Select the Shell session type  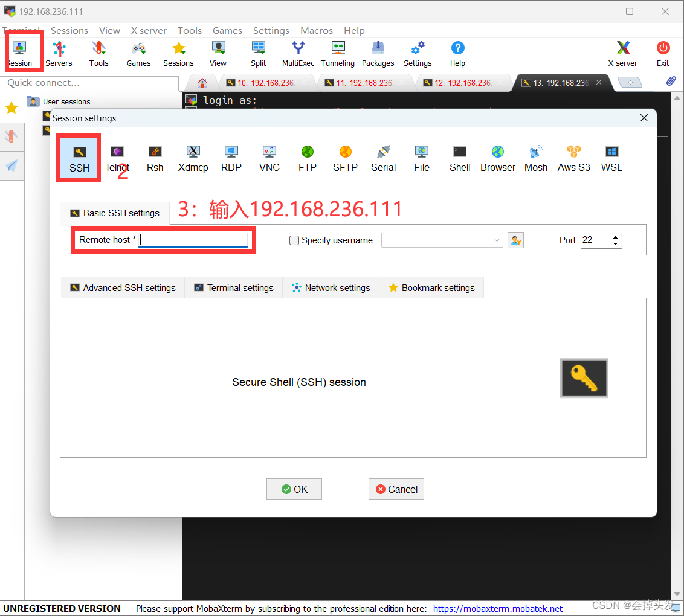coord(460,159)
